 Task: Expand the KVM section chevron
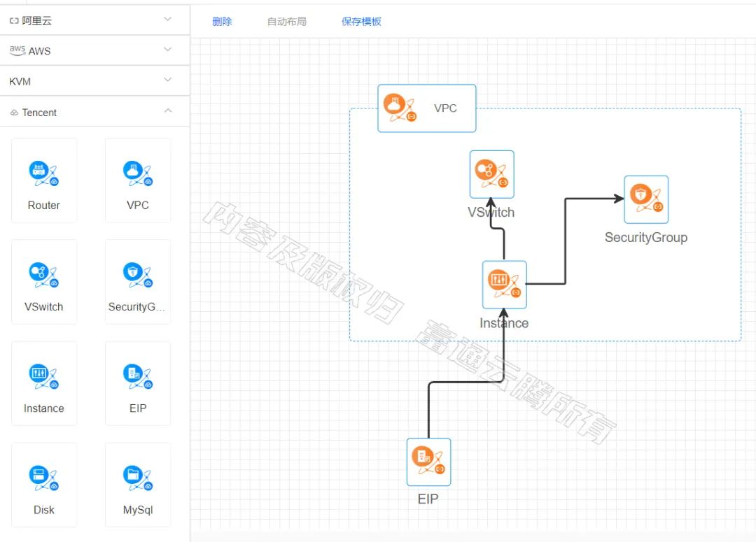click(168, 80)
